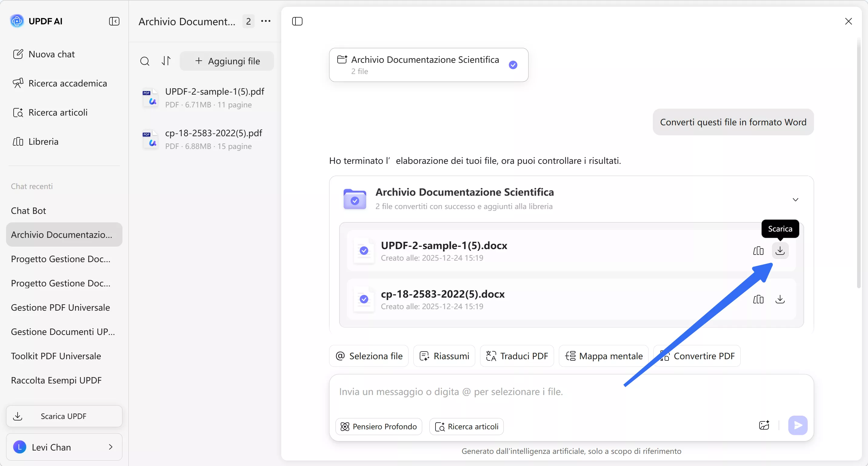868x466 pixels.
Task: Download cp-18-2583-2022(5).docx file
Action: 780,299
